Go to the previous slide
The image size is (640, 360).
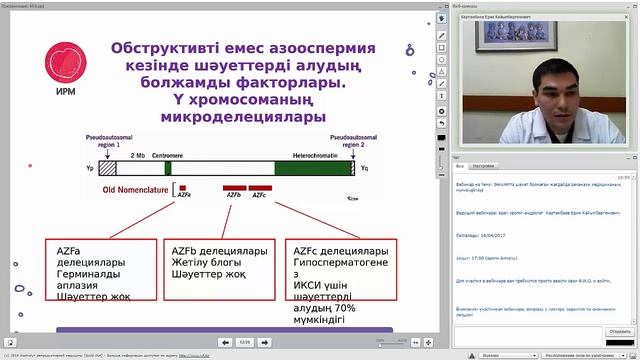click(x=225, y=342)
